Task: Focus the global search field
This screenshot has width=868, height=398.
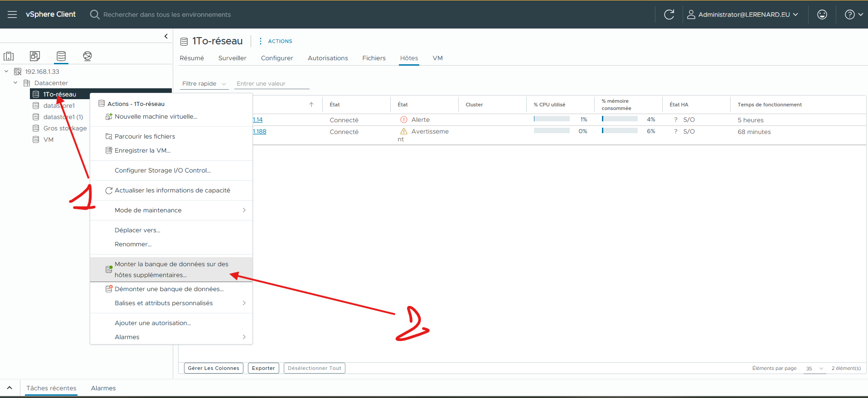Action: [x=167, y=14]
